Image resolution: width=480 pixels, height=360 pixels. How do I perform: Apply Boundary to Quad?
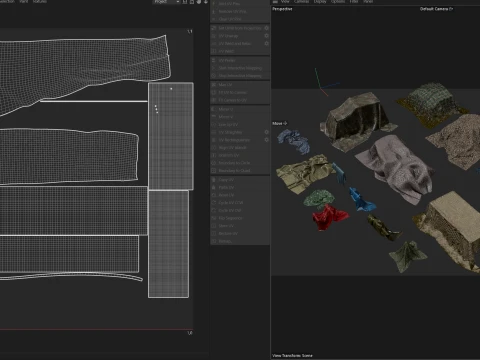[x=234, y=171]
